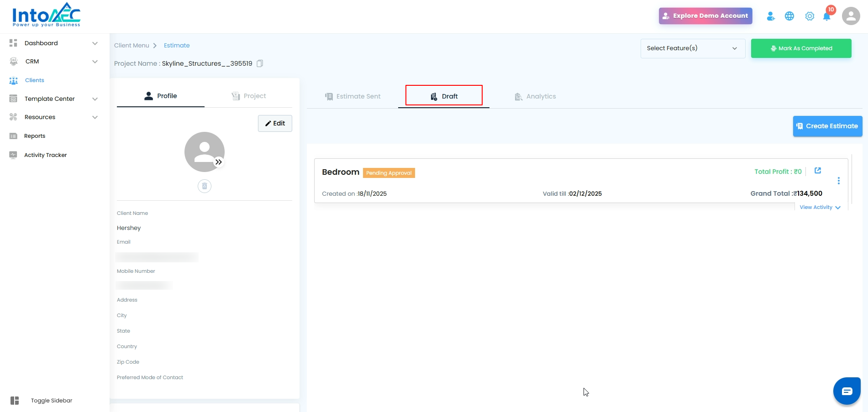The image size is (868, 412).
Task: Click the Activity Tracker icon
Action: click(13, 155)
